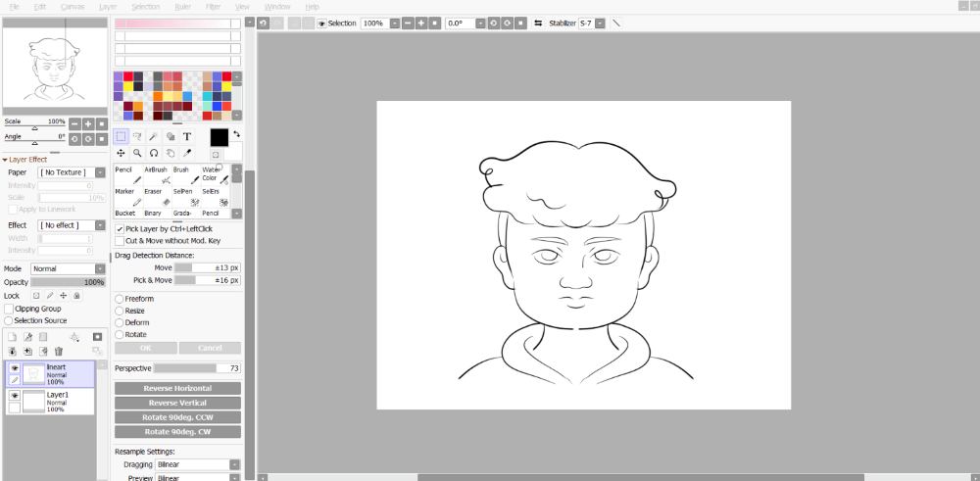Open the Selection menu
The image size is (980, 481).
[146, 7]
